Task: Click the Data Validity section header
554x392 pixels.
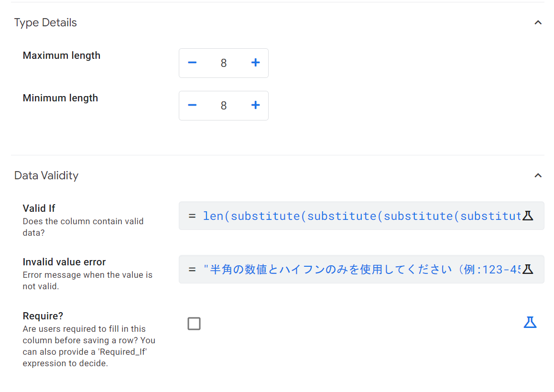Action: [46, 175]
